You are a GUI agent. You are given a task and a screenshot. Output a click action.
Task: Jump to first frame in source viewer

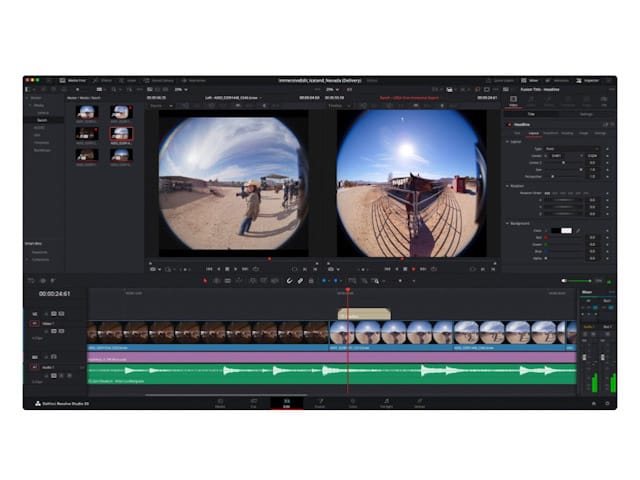point(209,269)
